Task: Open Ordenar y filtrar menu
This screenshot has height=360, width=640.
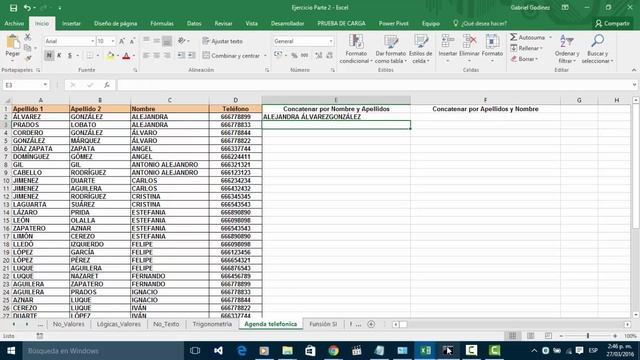Action: [x=567, y=49]
